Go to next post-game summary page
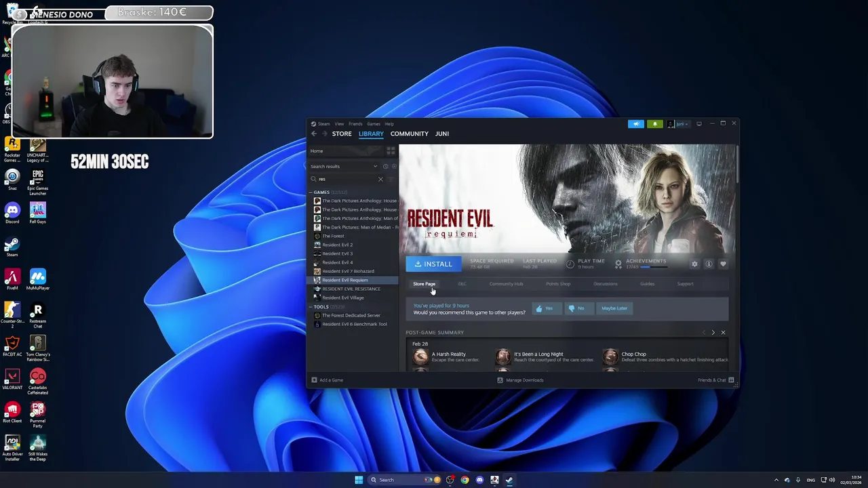Image resolution: width=868 pixels, height=488 pixels. click(713, 333)
